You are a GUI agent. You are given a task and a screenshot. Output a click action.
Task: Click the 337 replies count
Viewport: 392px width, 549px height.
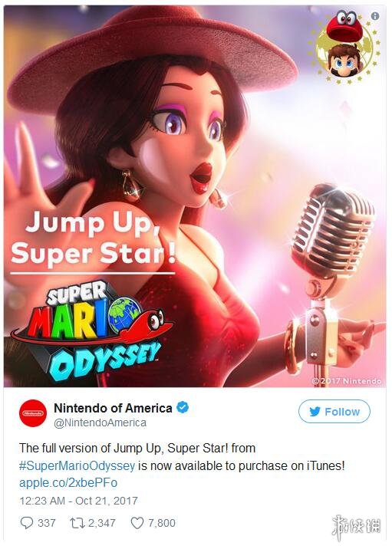point(47,523)
